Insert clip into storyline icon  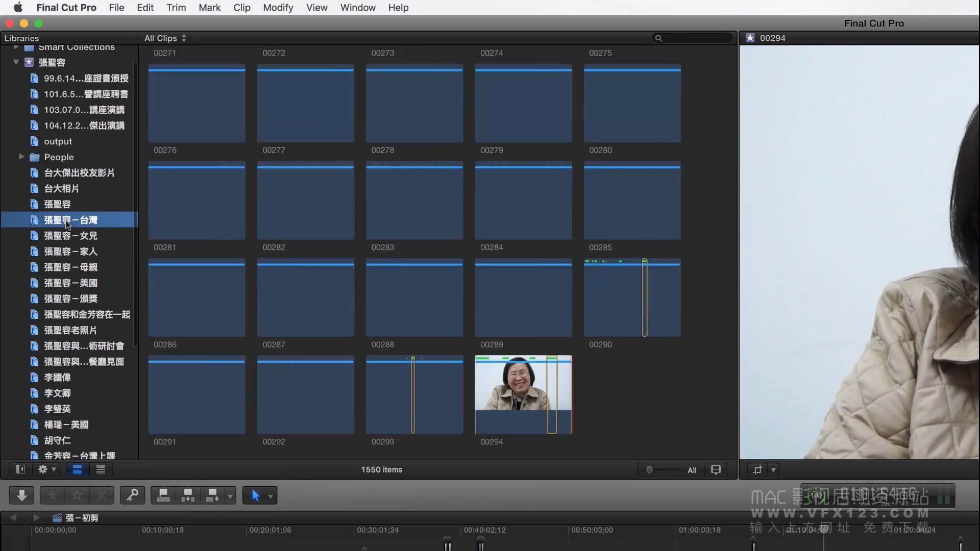[x=188, y=495]
